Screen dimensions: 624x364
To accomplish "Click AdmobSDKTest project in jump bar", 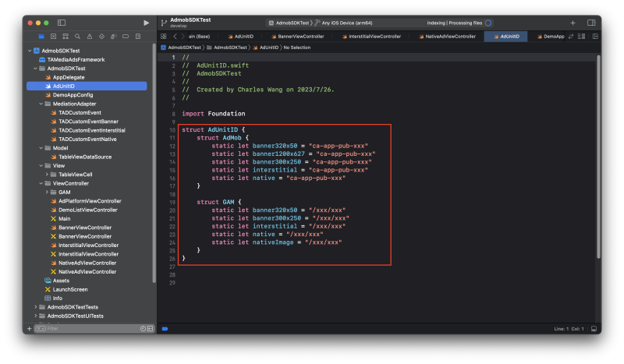I will coord(181,48).
